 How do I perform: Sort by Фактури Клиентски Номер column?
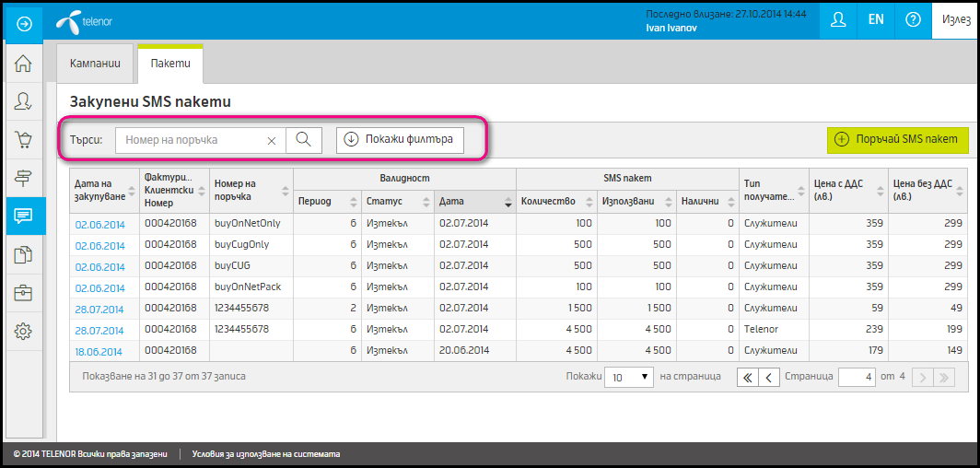coord(175,190)
